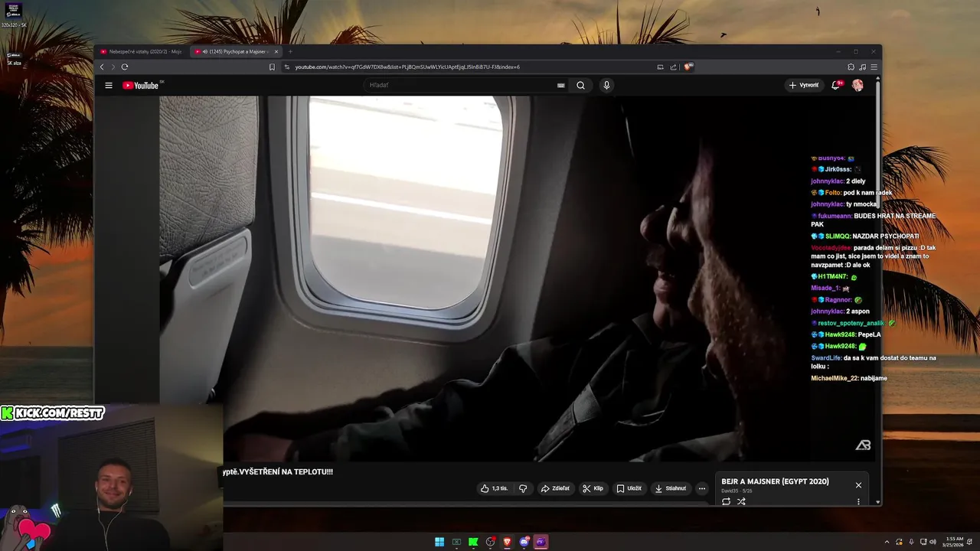
Task: Open a new browser tab
Action: (290, 51)
